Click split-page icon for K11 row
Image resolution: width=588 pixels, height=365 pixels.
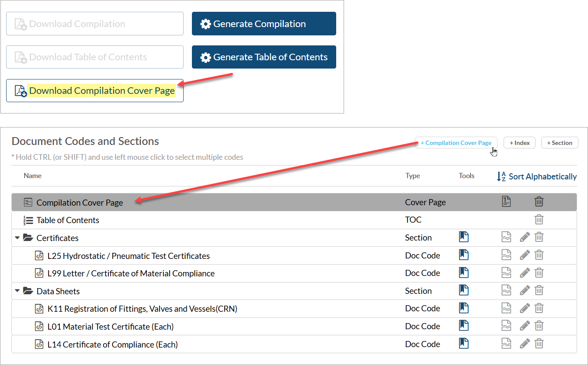point(506,308)
